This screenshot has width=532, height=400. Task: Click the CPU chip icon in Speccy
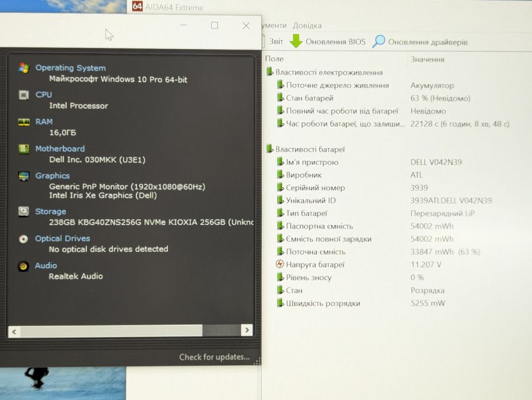[x=24, y=95]
